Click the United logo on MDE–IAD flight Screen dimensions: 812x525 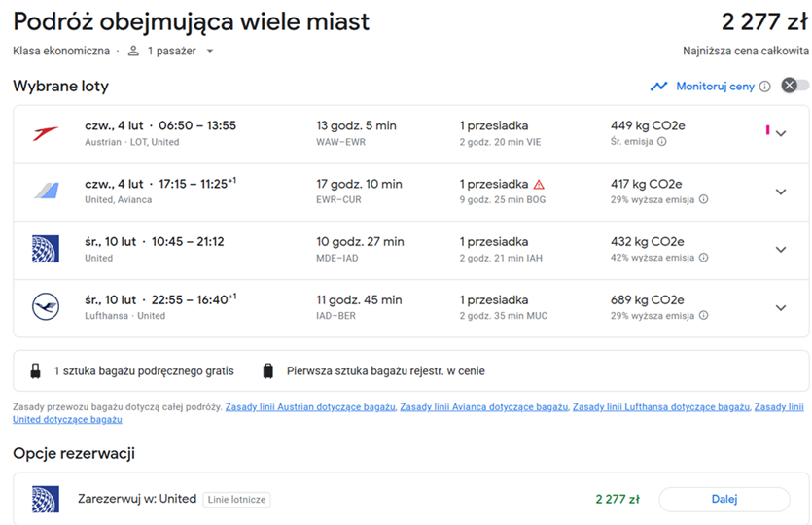[46, 249]
